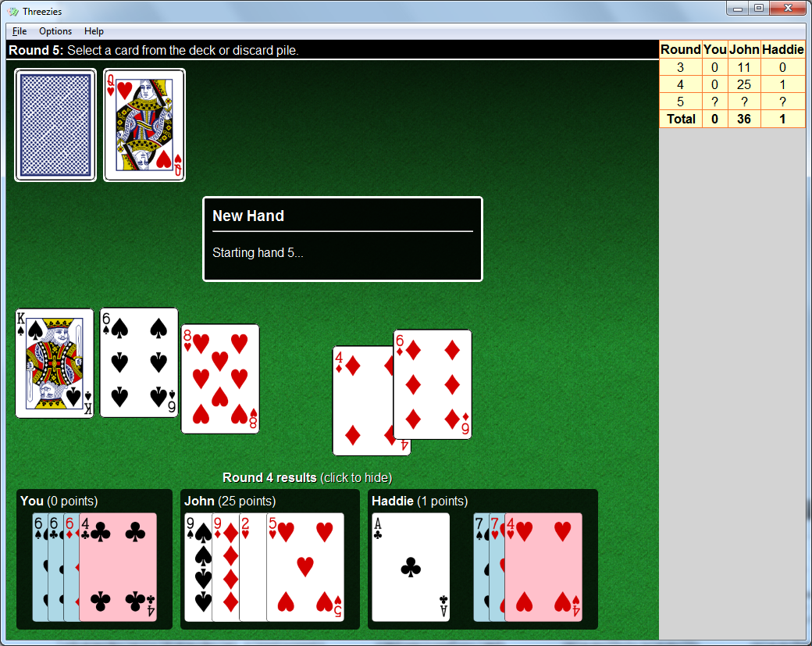
Task: Click the 6 of Diamonds card
Action: (x=433, y=384)
